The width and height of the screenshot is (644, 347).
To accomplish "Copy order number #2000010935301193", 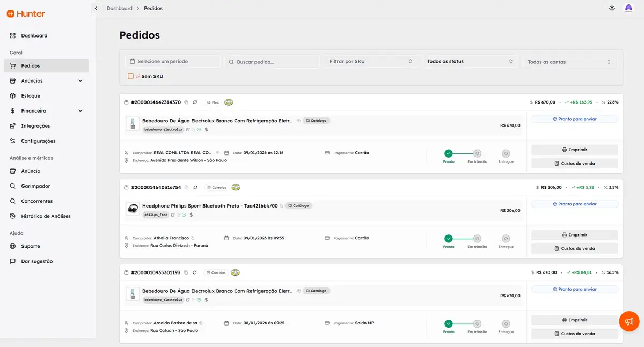I will 186,272.
